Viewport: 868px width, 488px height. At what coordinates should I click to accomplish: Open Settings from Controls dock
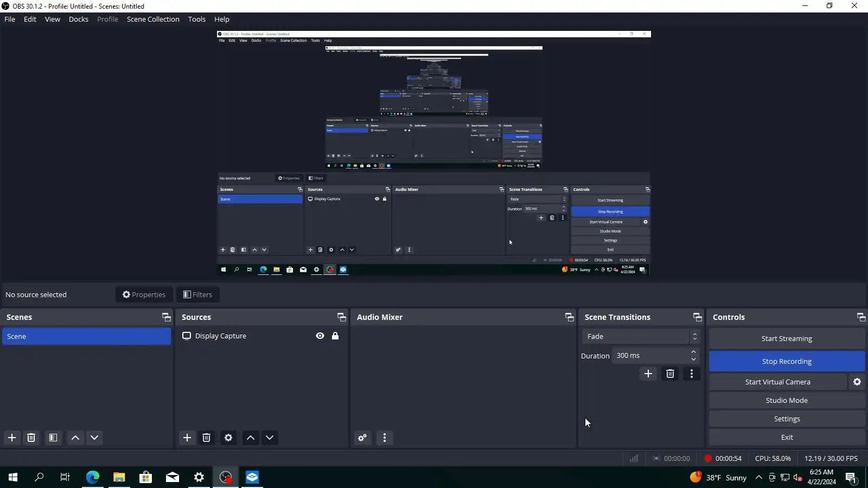pos(787,419)
